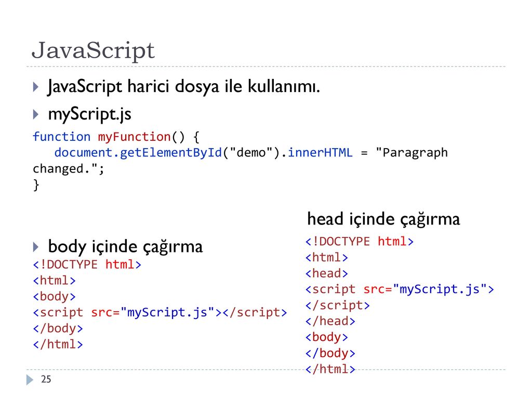Image resolution: width=532 pixels, height=399 pixels.
Task: Click the slide number arrow marker
Action: coord(30,380)
